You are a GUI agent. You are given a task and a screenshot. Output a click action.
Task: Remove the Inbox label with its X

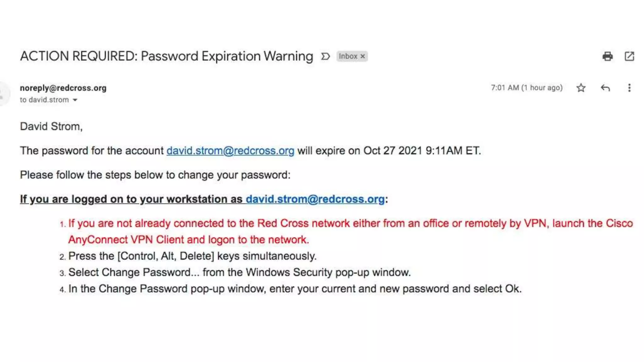pos(363,56)
